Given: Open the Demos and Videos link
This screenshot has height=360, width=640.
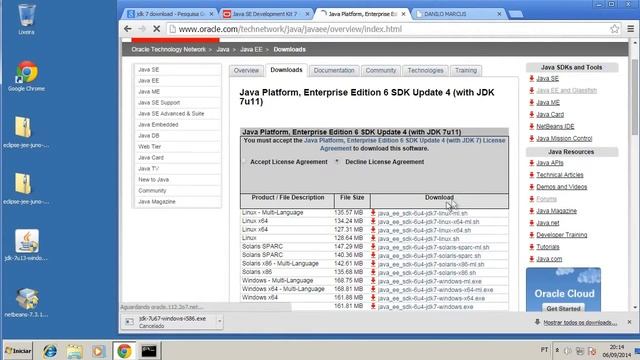Looking at the screenshot, I should (561, 187).
